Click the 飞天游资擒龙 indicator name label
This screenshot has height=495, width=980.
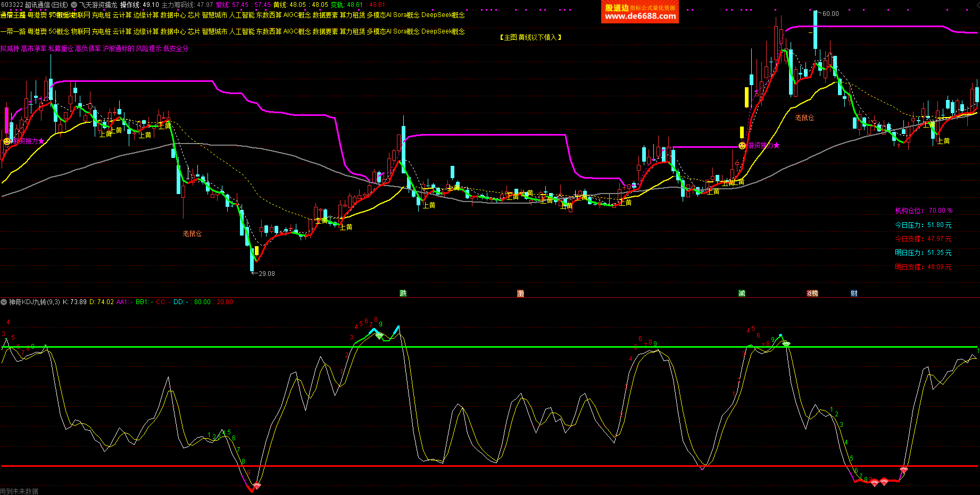[x=98, y=5]
